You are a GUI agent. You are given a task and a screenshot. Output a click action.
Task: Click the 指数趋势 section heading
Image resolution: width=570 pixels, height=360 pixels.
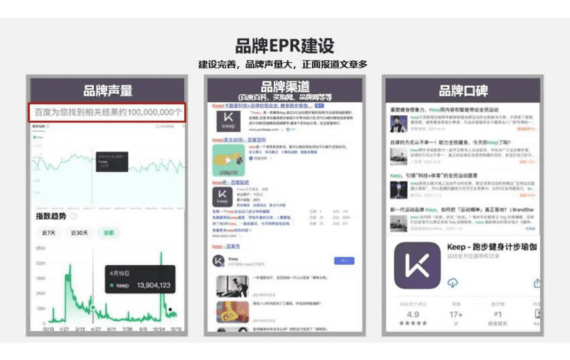[x=51, y=216]
